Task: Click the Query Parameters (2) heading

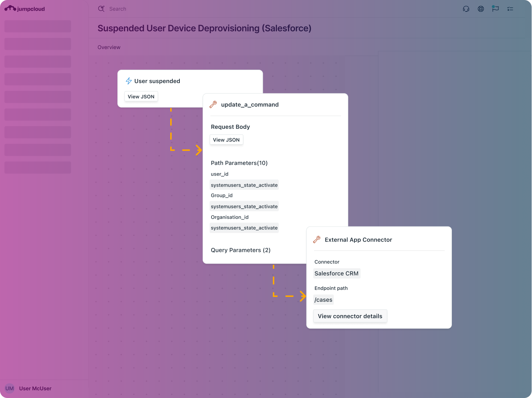Action: (x=241, y=250)
